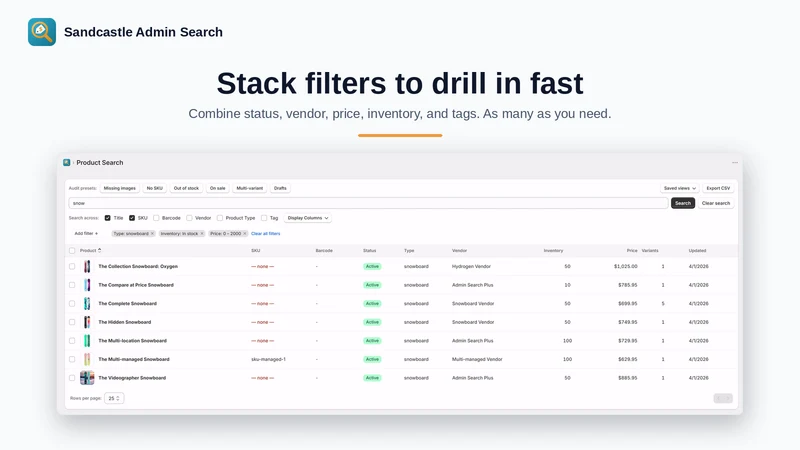Tick the select-all checkbox in table header

72,251
